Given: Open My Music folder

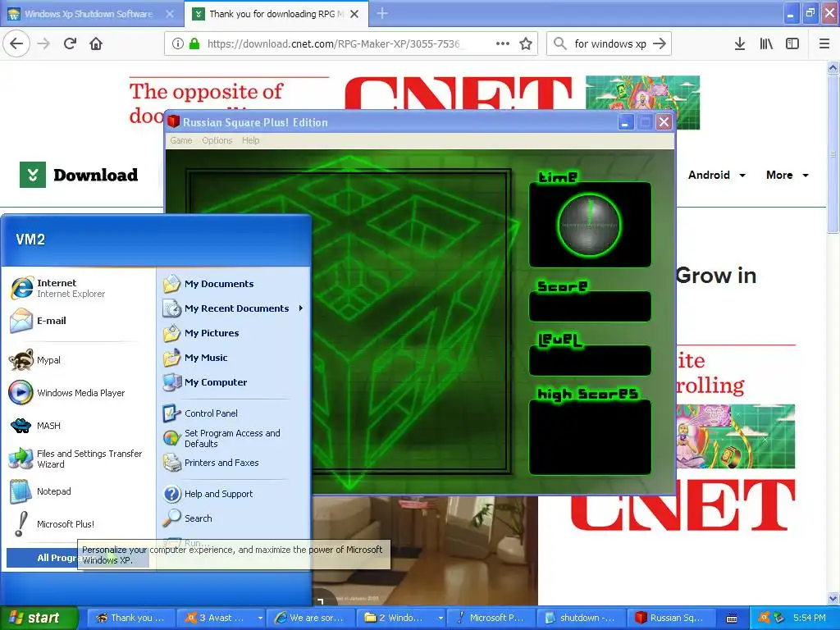Looking at the screenshot, I should click(234, 358).
